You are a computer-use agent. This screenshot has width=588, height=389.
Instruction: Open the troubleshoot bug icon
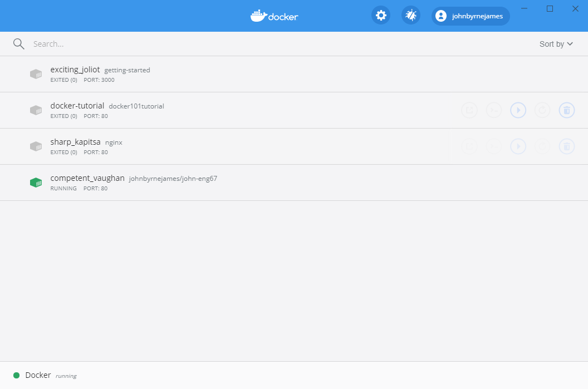(411, 16)
